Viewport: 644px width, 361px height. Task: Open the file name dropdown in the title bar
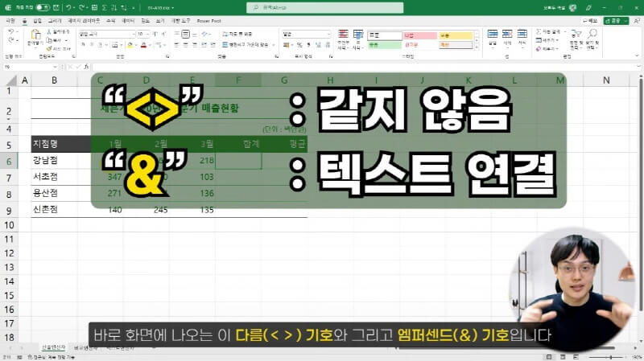click(172, 8)
